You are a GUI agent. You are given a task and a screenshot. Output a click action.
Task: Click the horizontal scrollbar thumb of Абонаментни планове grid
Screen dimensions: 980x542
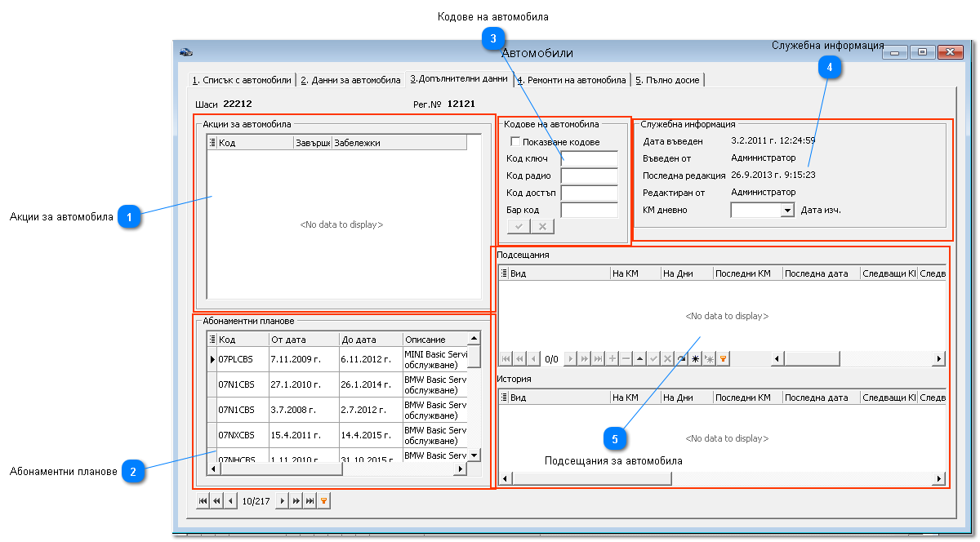point(282,469)
